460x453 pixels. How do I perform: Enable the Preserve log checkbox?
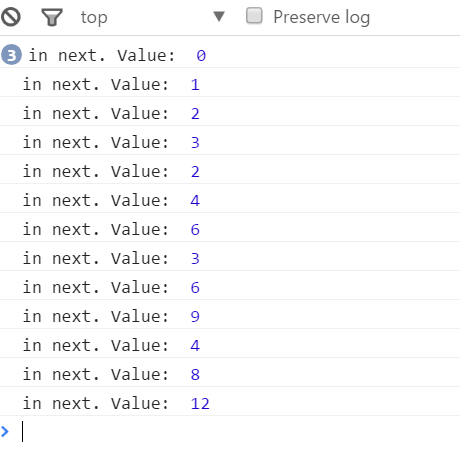254,16
